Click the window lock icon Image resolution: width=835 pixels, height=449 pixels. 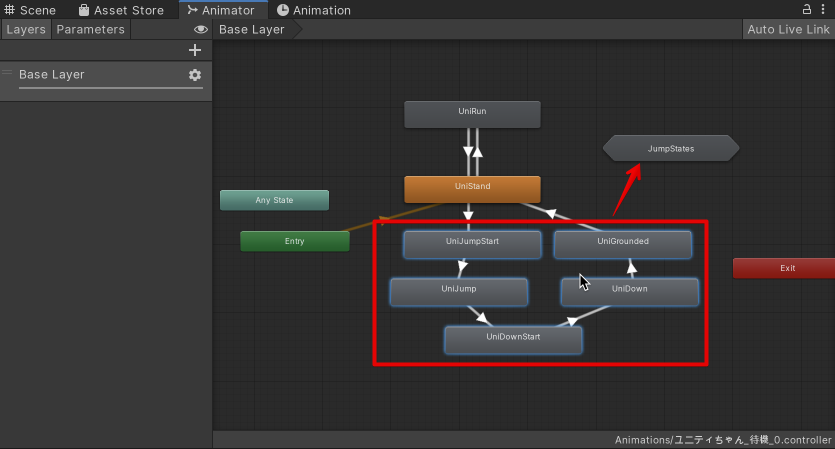(x=807, y=9)
